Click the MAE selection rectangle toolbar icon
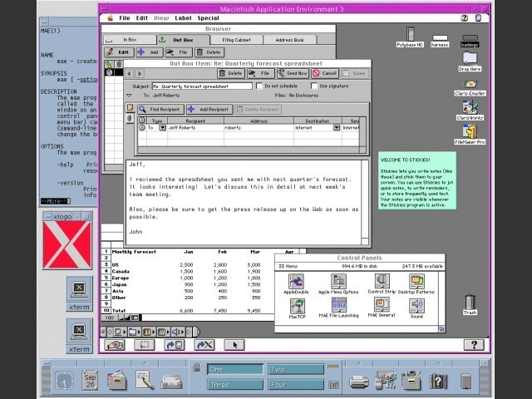This screenshot has width=532, height=399. [x=145, y=345]
